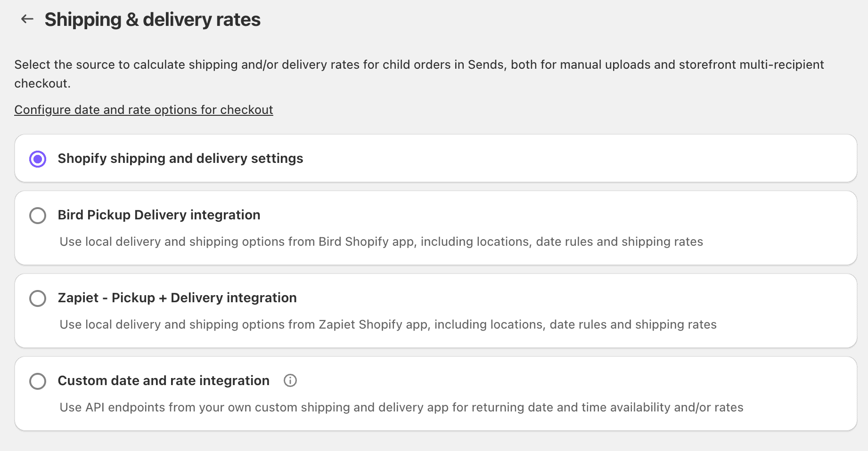This screenshot has height=451, width=868.
Task: Click blank right side of Bird Pickup card
Action: coord(778,221)
